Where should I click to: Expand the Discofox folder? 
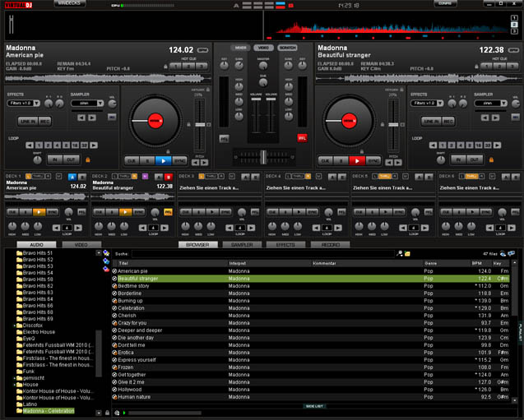(14, 325)
